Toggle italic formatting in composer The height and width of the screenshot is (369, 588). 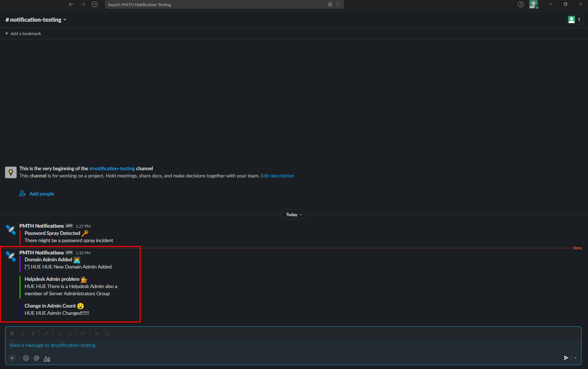22,333
